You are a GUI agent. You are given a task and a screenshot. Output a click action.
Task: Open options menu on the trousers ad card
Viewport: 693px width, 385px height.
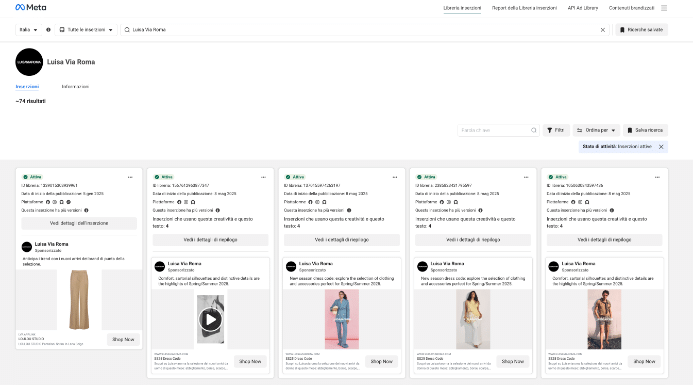[130, 177]
